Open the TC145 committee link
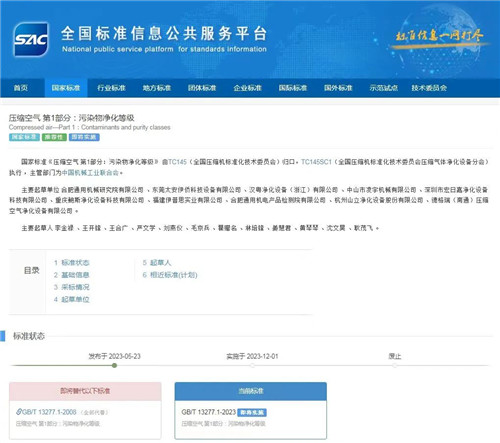 177,162
